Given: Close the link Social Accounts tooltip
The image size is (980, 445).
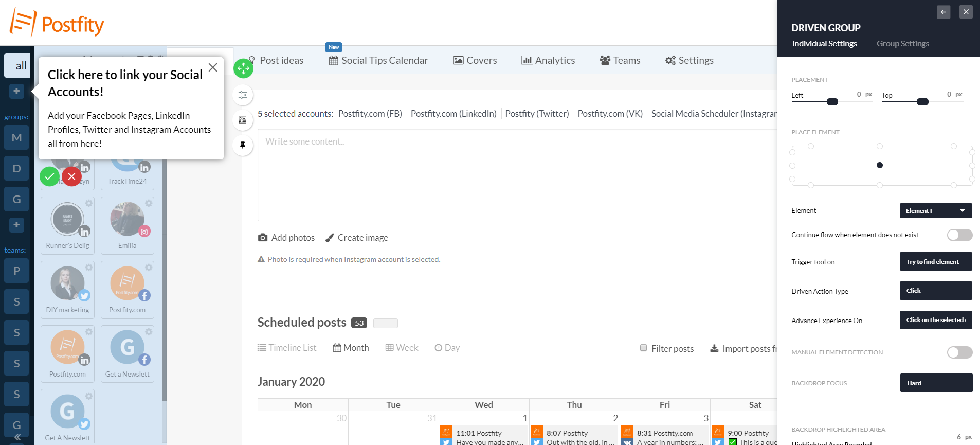Looking at the screenshot, I should click(x=213, y=67).
